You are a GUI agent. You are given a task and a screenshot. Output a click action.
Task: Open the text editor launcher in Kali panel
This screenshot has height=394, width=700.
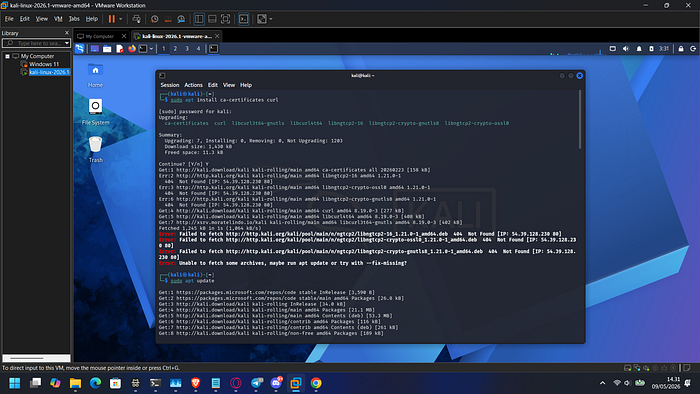(120, 49)
